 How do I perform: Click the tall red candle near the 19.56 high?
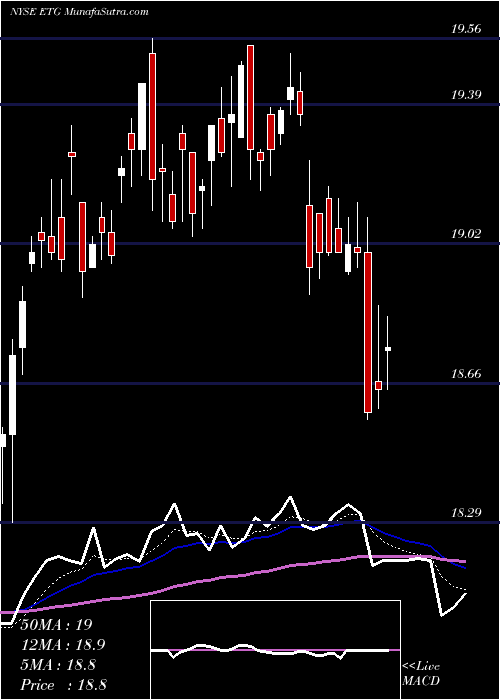click(153, 116)
